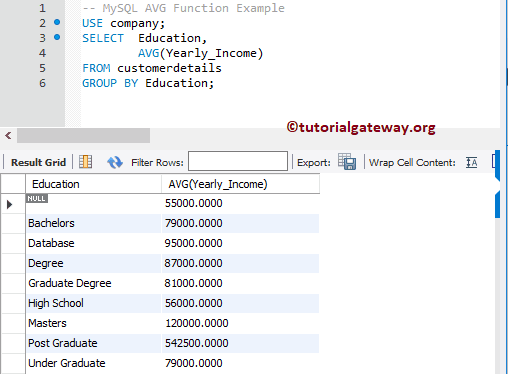Click the 79000.0000 cell in Bachelors row
This screenshot has height=374, width=508.
point(240,223)
